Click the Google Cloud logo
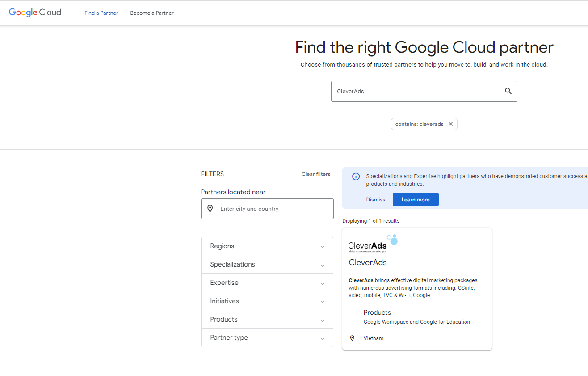 pyautogui.click(x=35, y=13)
